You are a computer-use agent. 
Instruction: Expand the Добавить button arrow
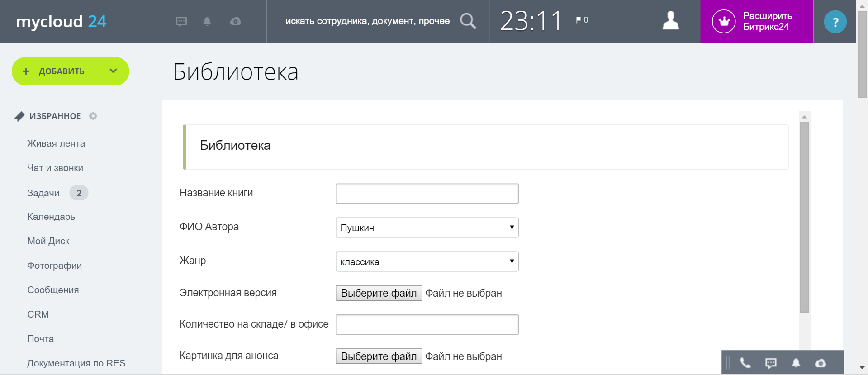coord(113,71)
